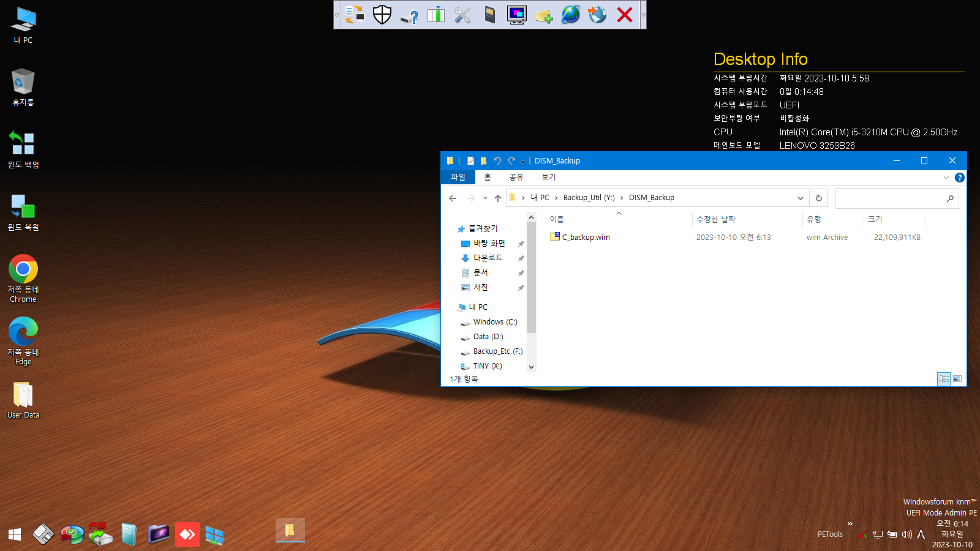
Task: Click the SD memory card icon in toolbar
Action: (490, 14)
